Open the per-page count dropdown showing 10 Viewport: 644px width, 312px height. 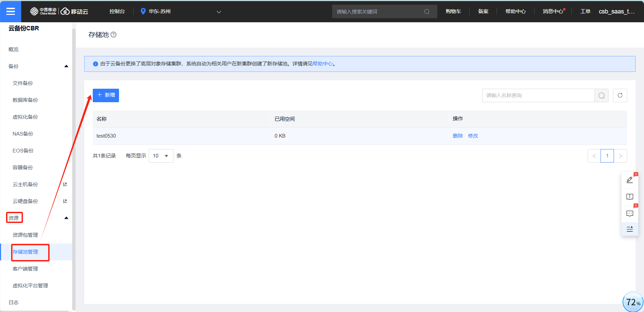pyautogui.click(x=161, y=156)
